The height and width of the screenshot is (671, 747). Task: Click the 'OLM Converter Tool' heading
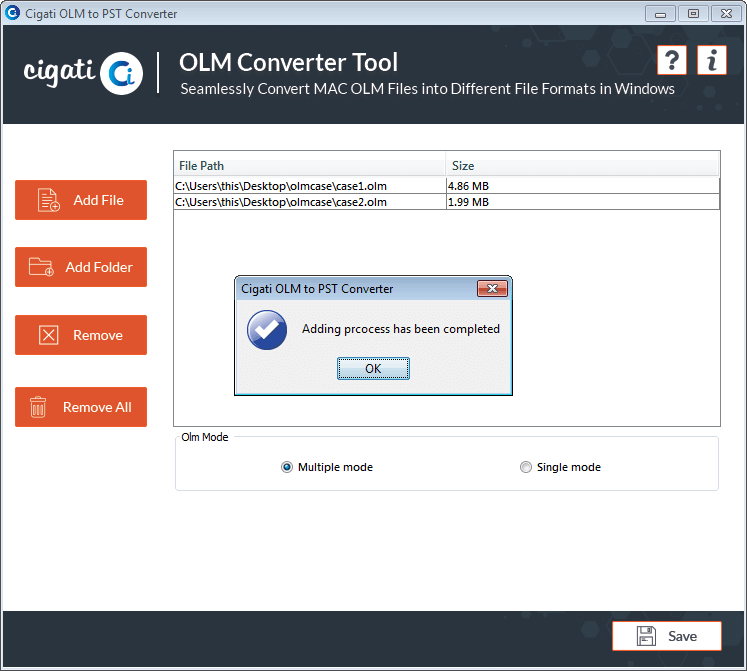[288, 62]
